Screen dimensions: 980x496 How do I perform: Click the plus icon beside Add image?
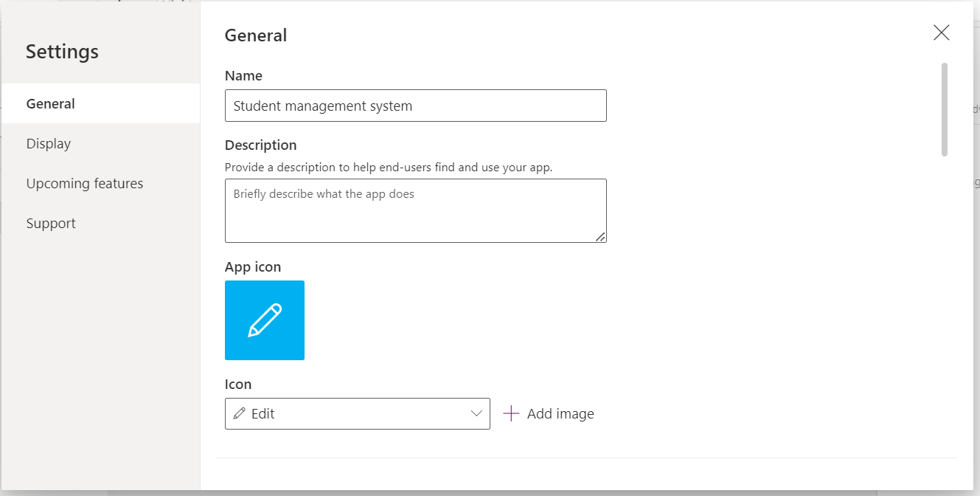[511, 413]
